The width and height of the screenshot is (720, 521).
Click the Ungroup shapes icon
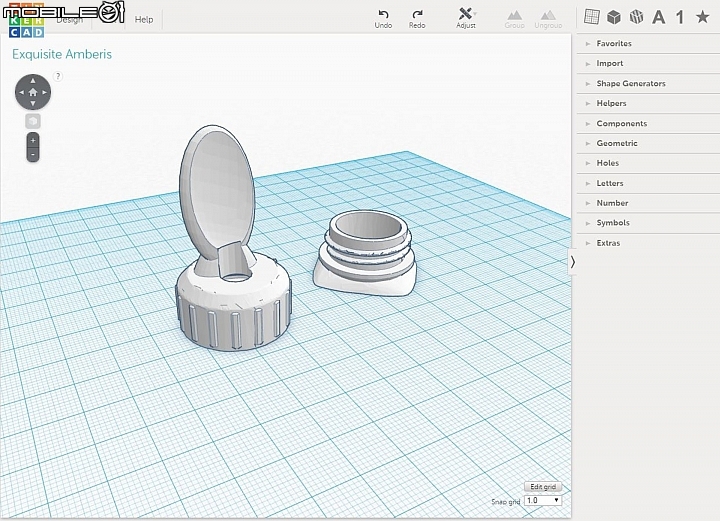pos(548,20)
